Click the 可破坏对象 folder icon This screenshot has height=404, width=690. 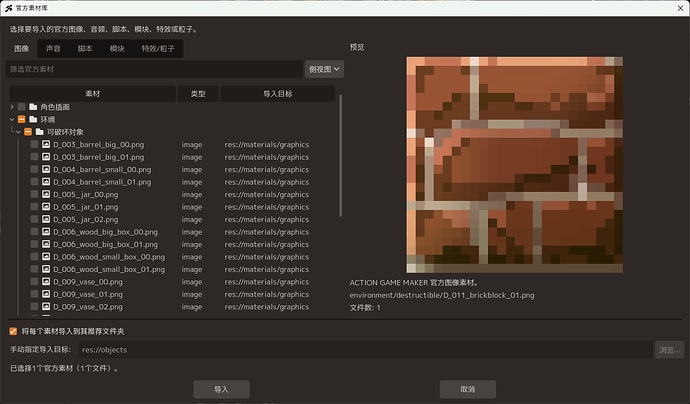[40, 132]
